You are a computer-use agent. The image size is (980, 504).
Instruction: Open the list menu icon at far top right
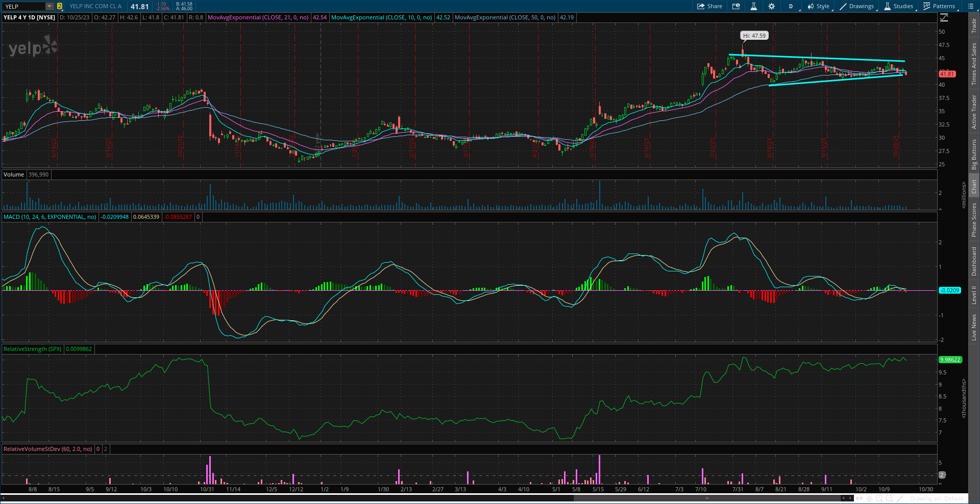970,6
